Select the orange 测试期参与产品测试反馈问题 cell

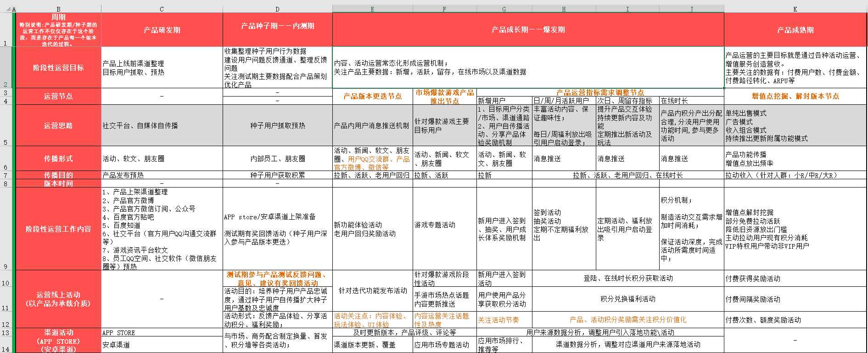tap(277, 279)
